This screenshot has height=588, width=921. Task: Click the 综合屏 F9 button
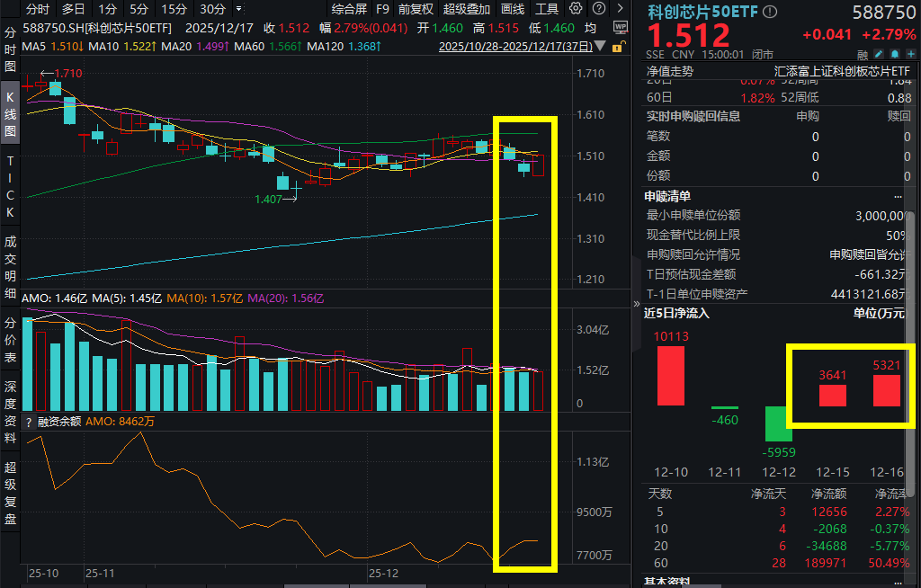point(351,9)
